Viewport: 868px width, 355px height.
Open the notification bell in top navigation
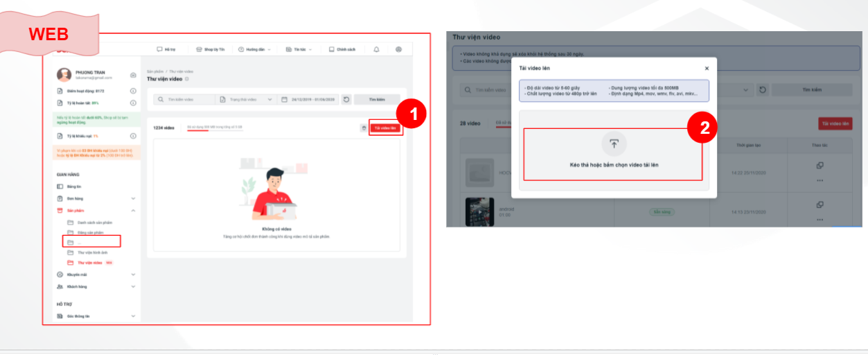click(376, 50)
